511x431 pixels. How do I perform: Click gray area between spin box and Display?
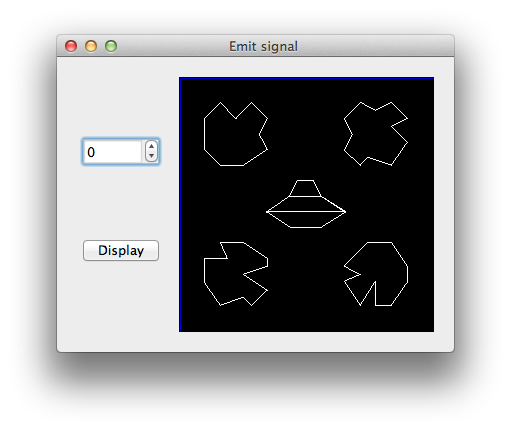tap(121, 202)
